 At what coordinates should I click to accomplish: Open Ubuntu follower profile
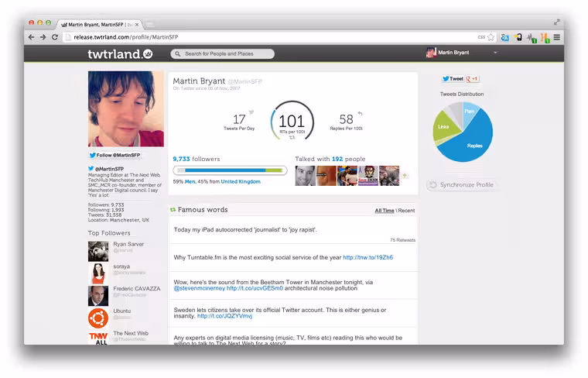(122, 311)
